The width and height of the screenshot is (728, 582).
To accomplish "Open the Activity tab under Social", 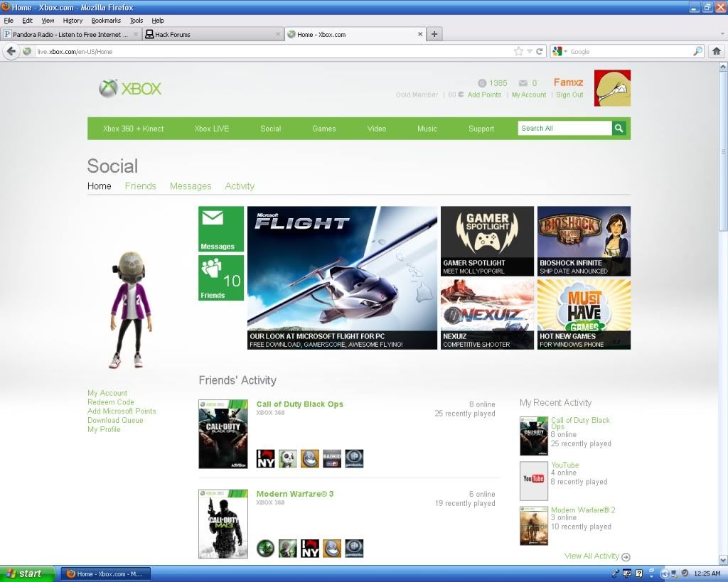I will (x=240, y=186).
